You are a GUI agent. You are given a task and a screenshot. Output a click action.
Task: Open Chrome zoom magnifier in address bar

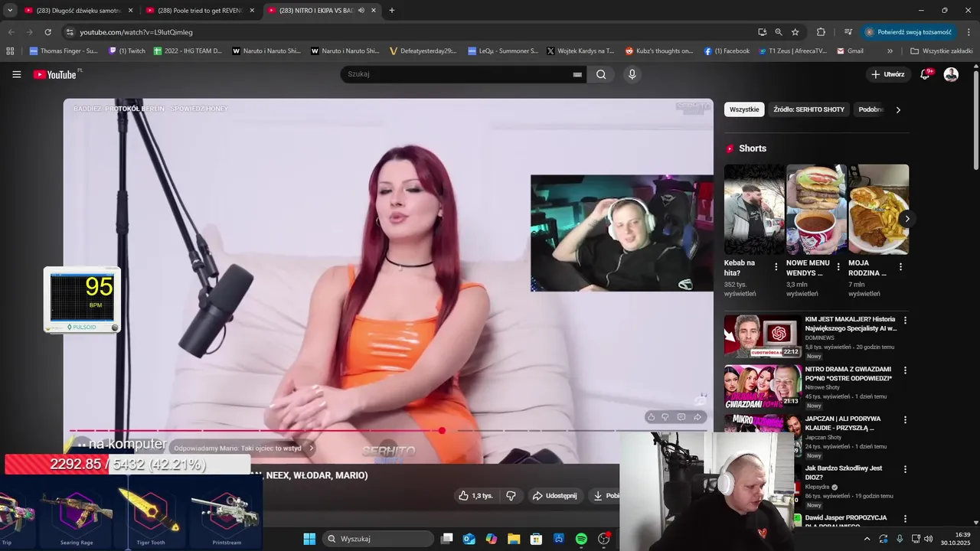tap(778, 32)
